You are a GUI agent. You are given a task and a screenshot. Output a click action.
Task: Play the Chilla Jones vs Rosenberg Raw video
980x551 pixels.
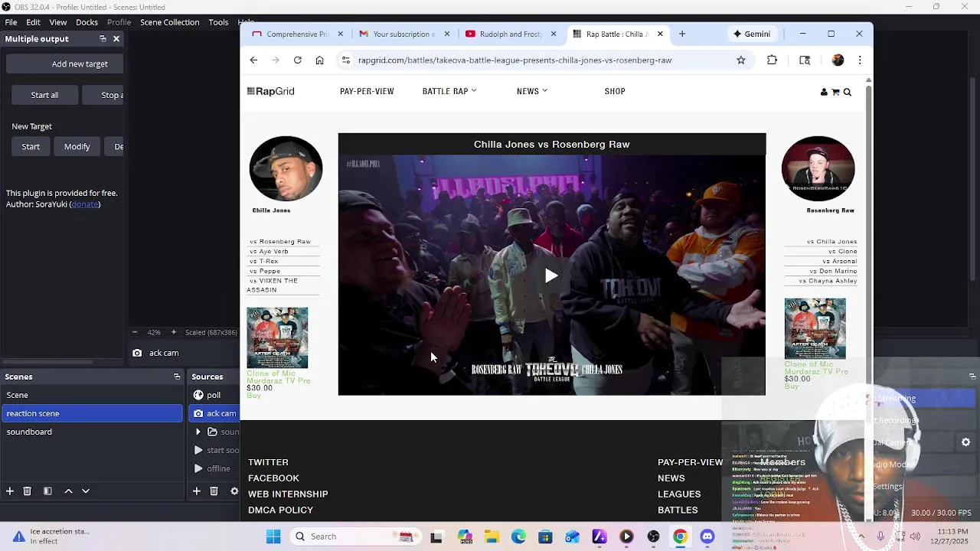coord(551,275)
